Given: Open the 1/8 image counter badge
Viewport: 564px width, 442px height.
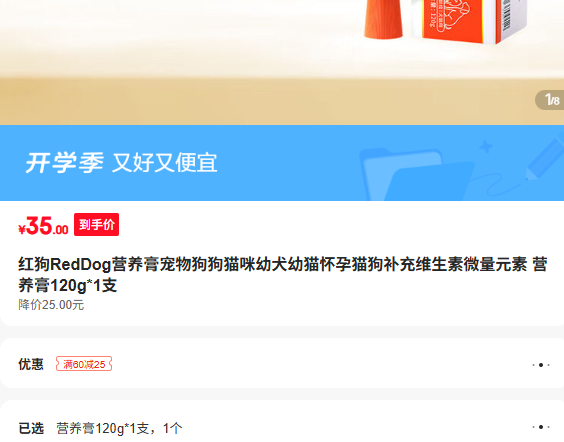Looking at the screenshot, I should pyautogui.click(x=550, y=100).
